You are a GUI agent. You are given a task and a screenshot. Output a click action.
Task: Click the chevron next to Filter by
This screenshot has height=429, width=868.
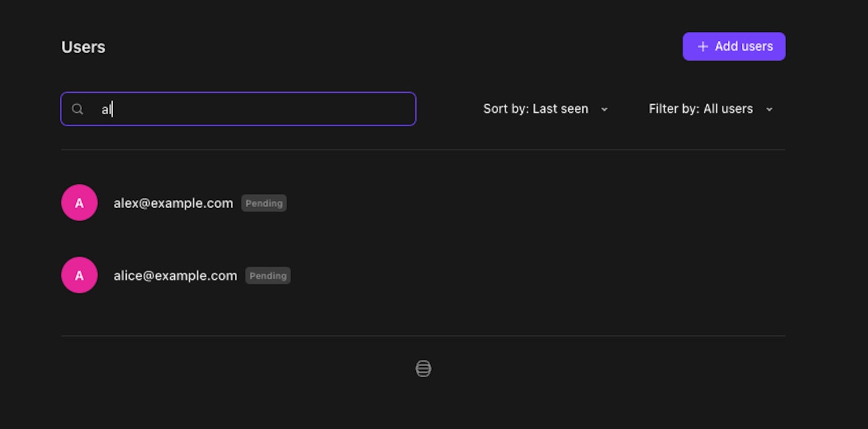click(769, 110)
